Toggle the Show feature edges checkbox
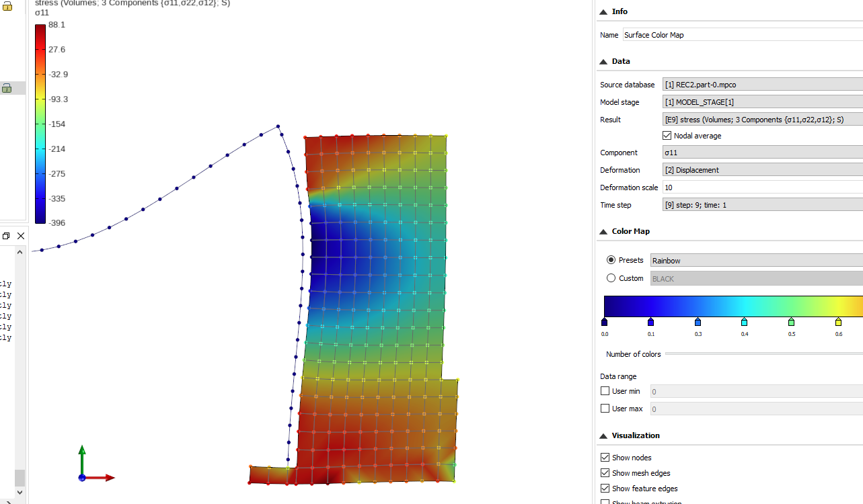863x504 pixels. pos(605,489)
